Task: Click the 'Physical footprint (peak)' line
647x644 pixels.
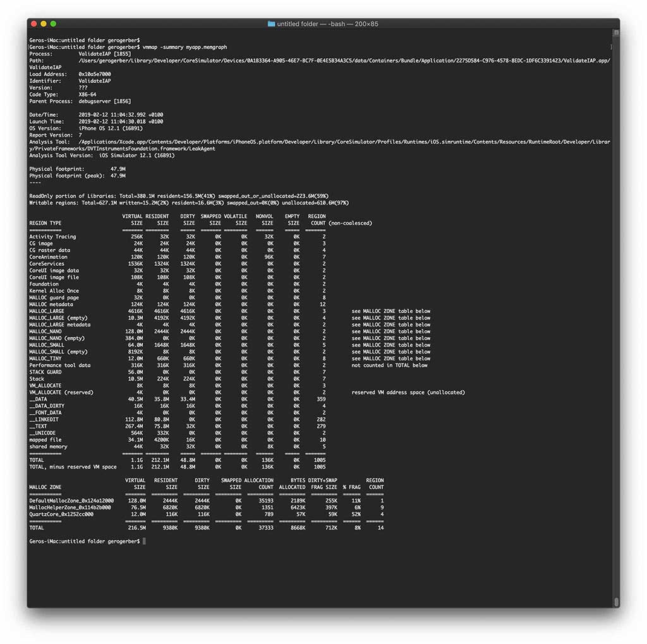Action: coord(77,176)
